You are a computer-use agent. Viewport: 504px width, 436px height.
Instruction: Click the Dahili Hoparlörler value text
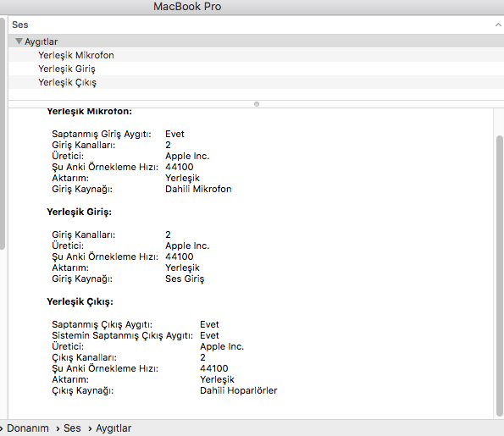pyautogui.click(x=239, y=390)
